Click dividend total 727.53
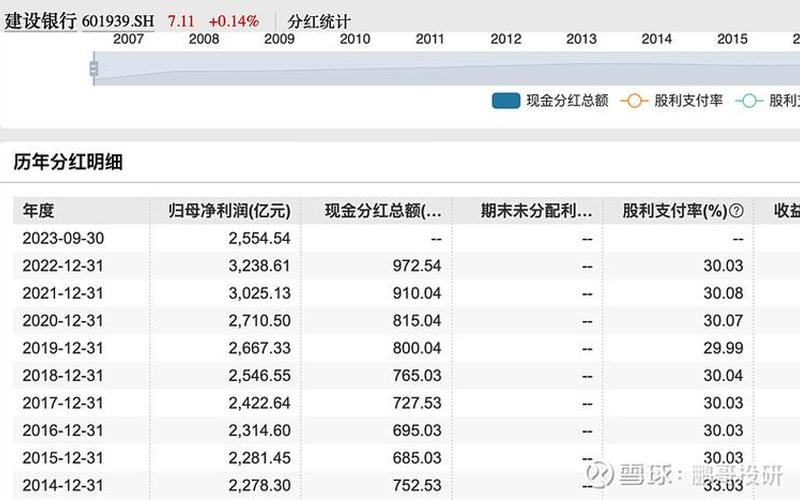Viewport: 800px width, 500px height. coord(417,404)
